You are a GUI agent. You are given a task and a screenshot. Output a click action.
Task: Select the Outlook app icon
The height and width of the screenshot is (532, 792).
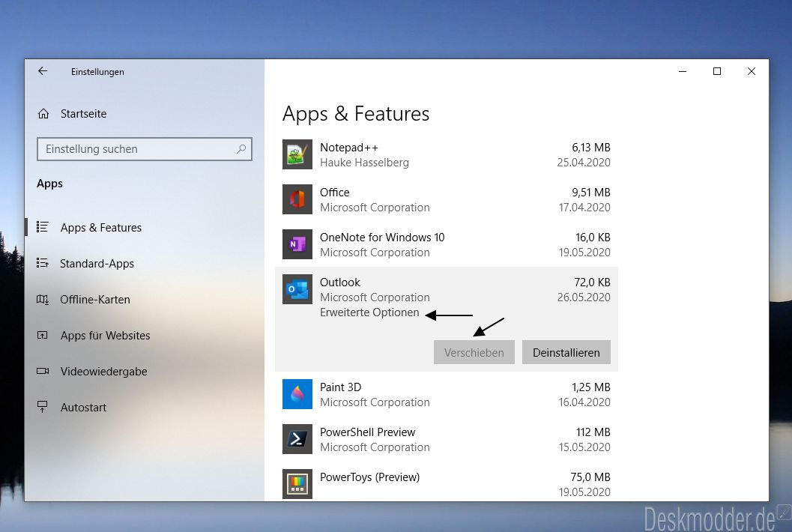tap(297, 289)
